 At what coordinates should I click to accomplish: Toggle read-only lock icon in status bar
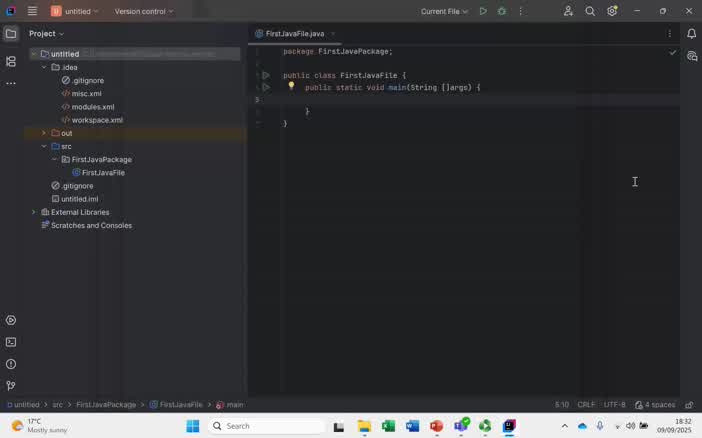[689, 405]
